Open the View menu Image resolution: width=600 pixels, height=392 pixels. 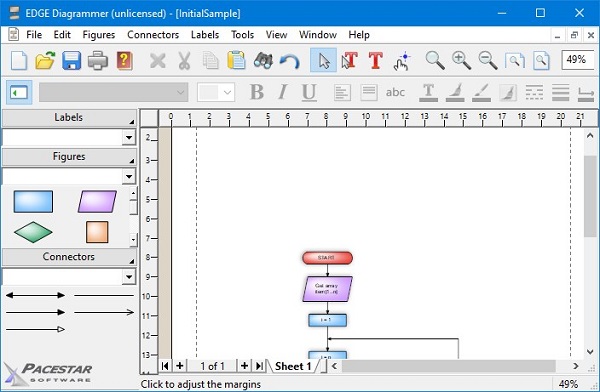point(276,35)
